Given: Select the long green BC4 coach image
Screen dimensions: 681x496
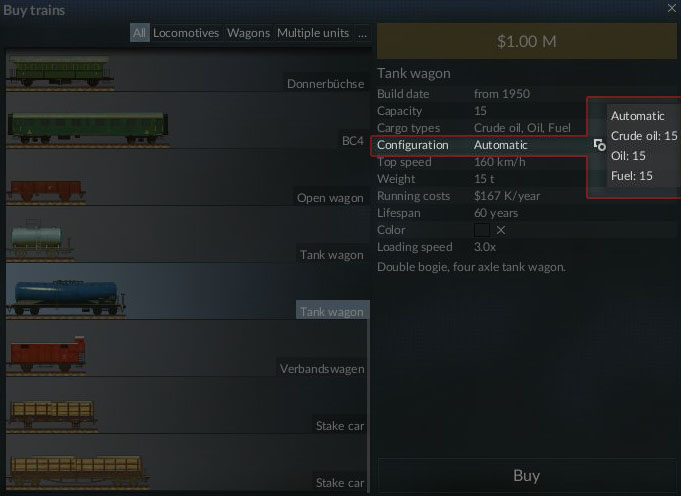Looking at the screenshot, I should point(88,129).
